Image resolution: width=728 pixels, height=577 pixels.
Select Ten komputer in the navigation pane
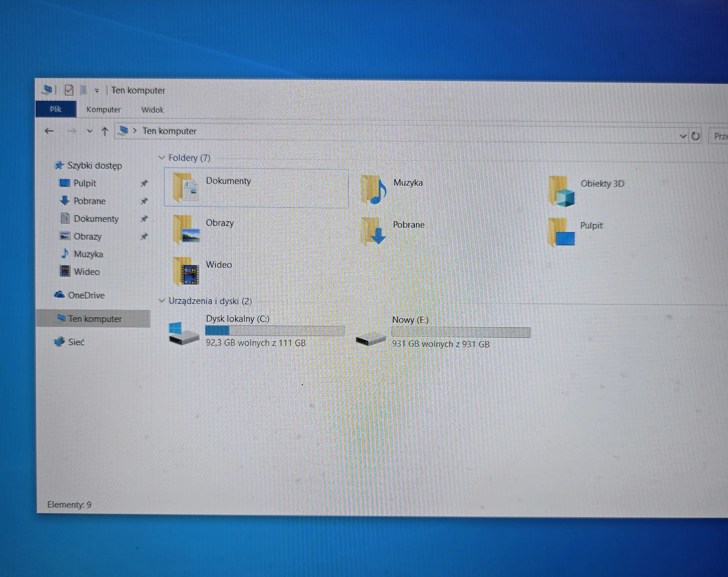coord(93,318)
